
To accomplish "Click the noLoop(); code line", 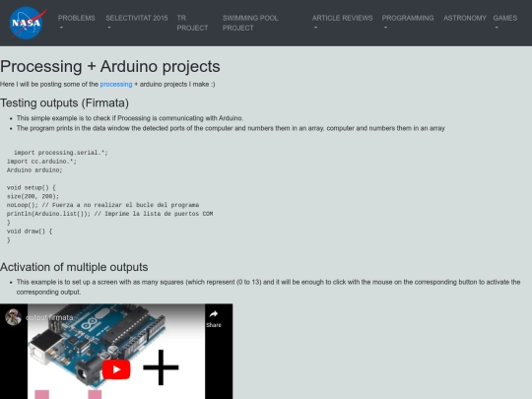I will pos(102,205).
